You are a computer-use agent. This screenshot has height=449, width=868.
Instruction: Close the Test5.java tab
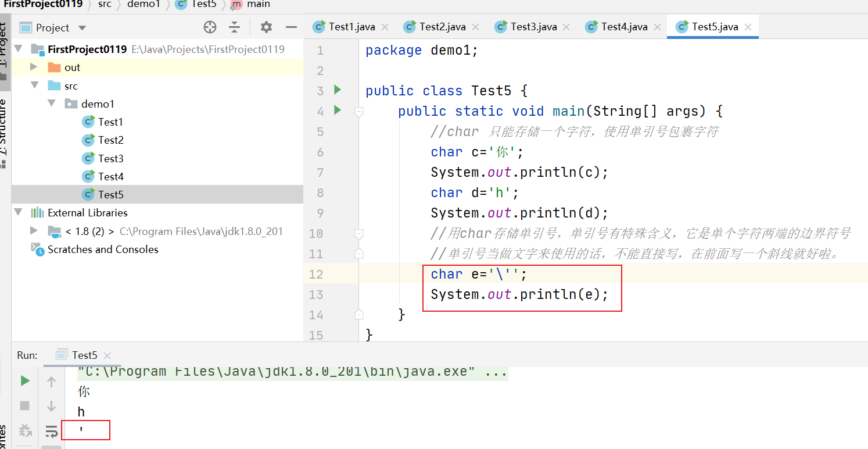point(748,27)
